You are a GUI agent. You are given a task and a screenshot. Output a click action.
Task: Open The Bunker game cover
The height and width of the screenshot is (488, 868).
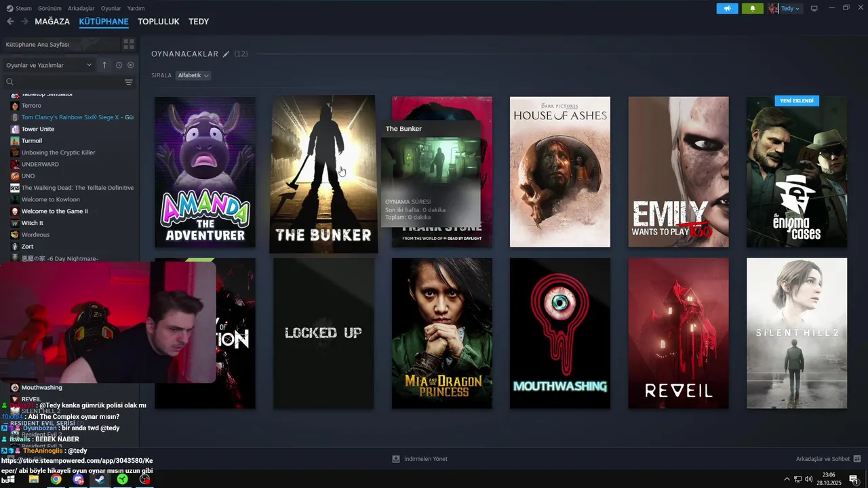tap(323, 174)
